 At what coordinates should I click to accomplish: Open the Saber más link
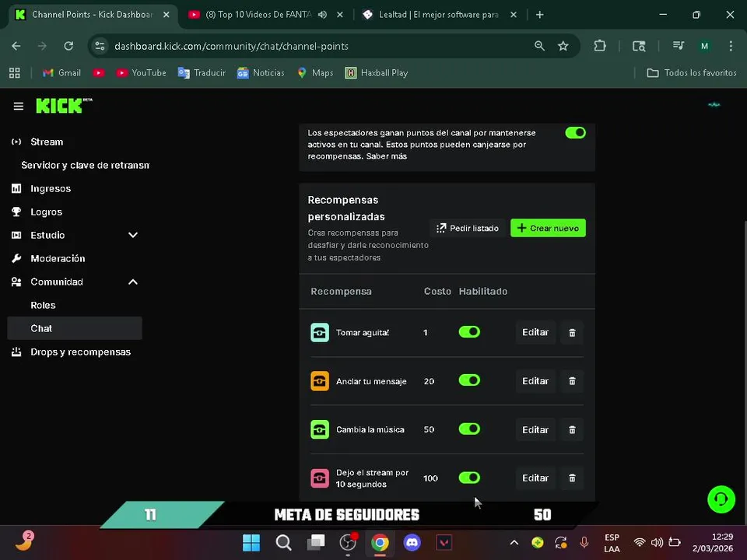point(387,156)
